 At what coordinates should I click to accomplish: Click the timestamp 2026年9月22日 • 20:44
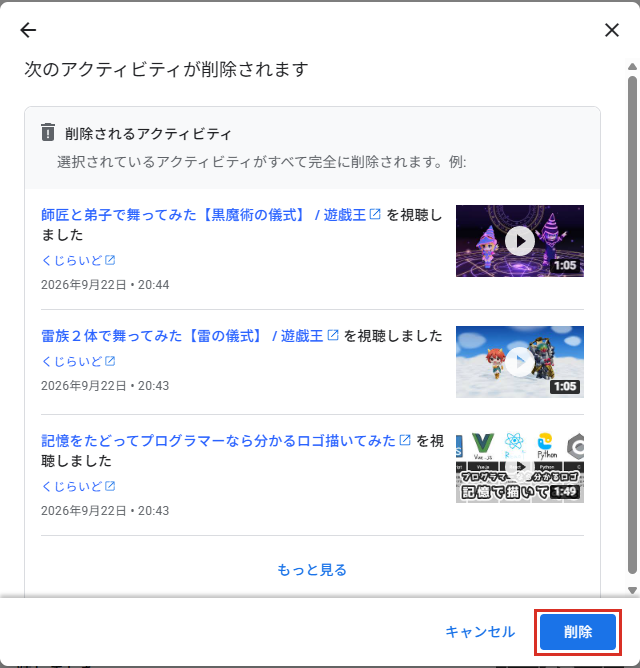105,285
